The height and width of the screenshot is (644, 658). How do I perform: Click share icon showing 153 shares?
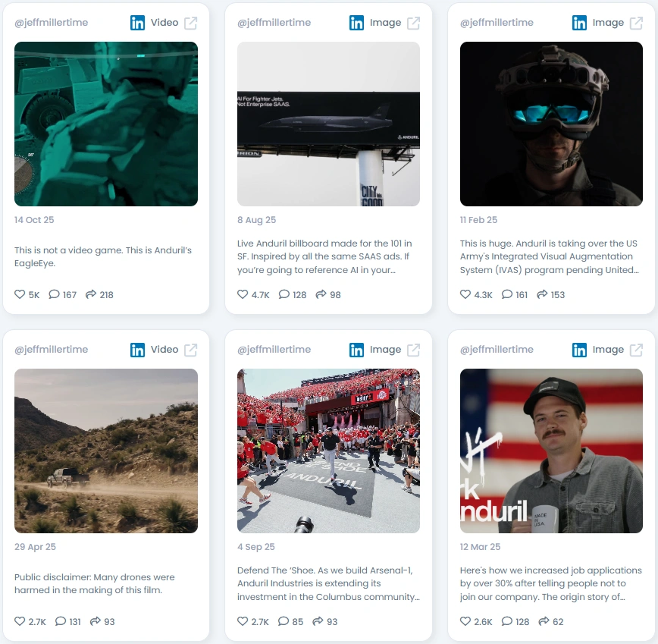[542, 294]
